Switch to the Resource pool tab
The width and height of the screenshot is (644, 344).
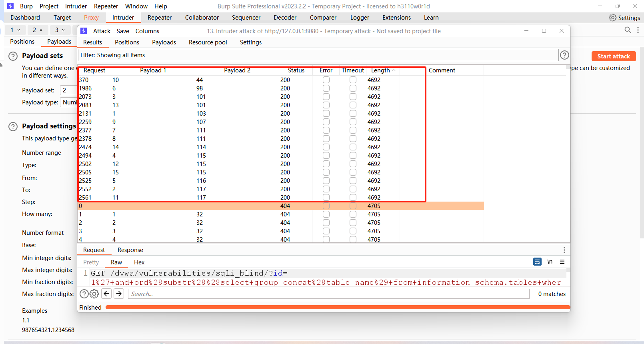pyautogui.click(x=208, y=42)
